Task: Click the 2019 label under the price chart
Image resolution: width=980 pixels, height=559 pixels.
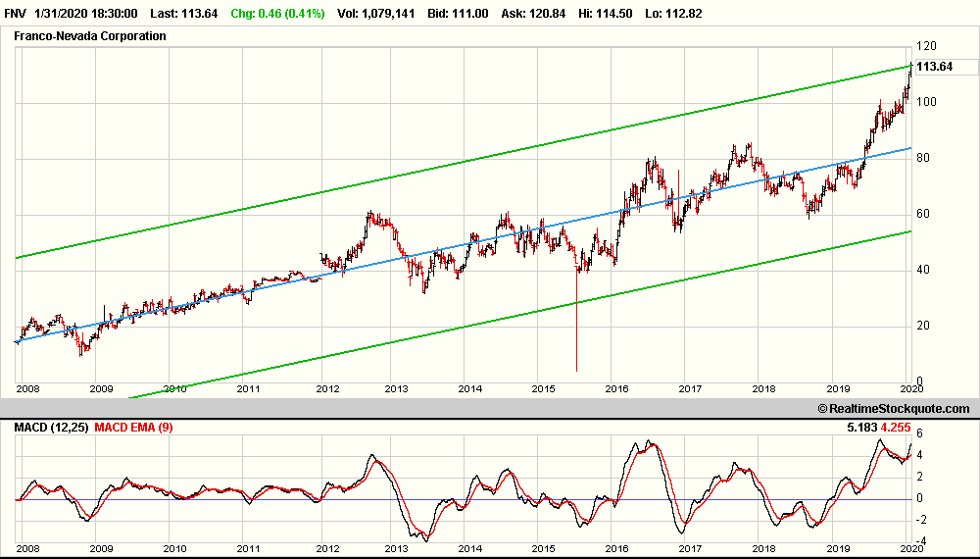Action: click(x=838, y=389)
